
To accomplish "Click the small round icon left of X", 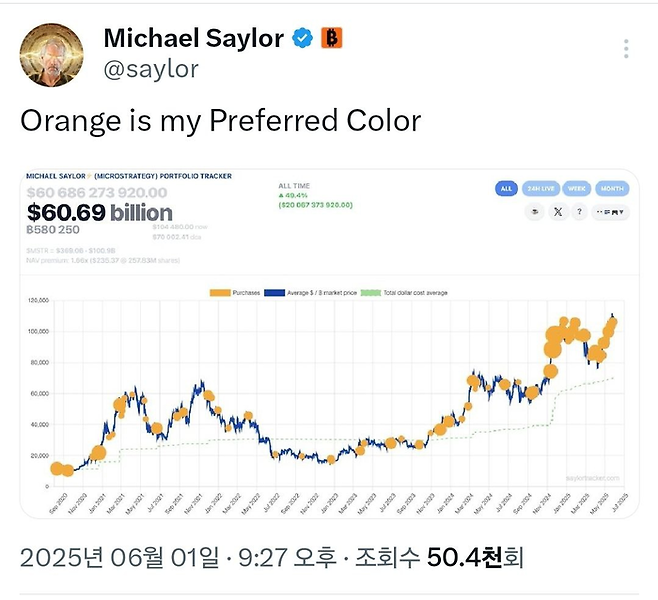I will click(x=535, y=212).
